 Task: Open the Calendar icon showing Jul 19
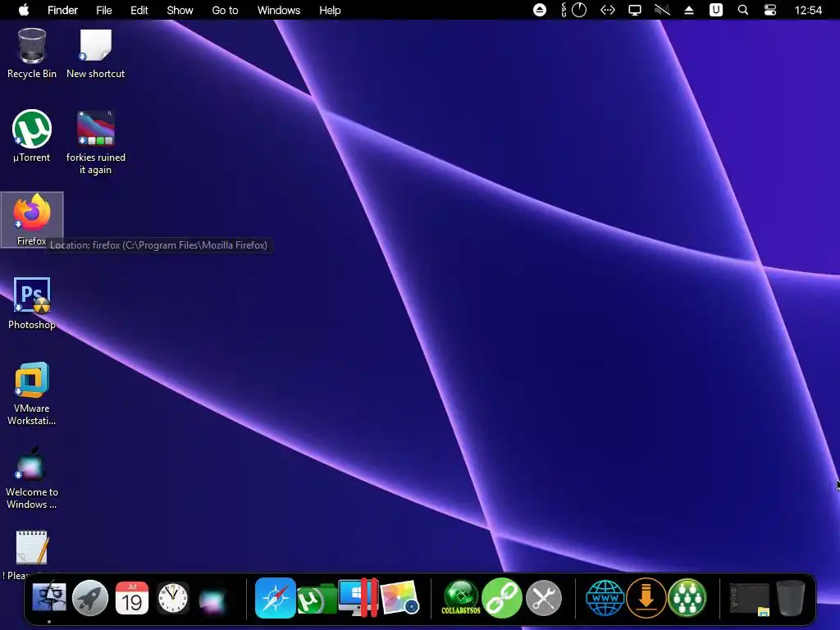tap(132, 598)
